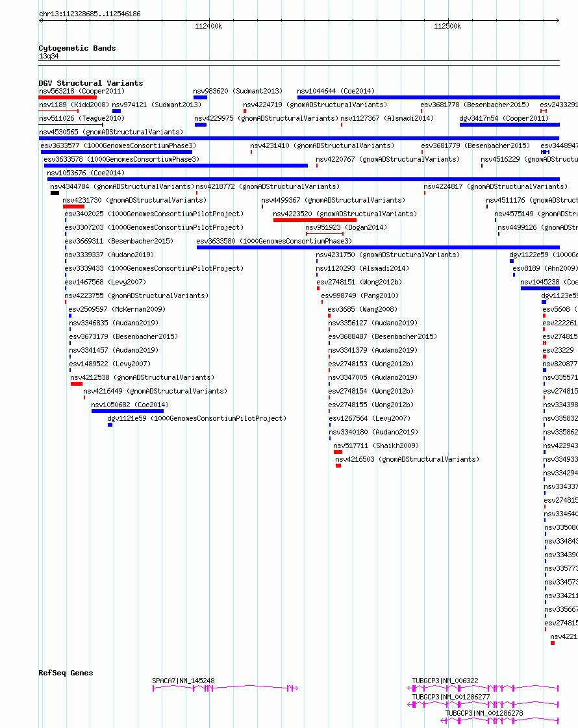Open nsv1044644 (Coe2014) variant label
Screen dimensions: 578x728
[x=336, y=91]
